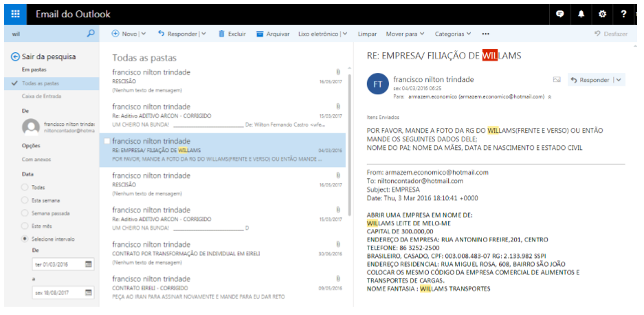Open the CONTRATO POR TRANSFORMAÇÃO email

[223, 253]
